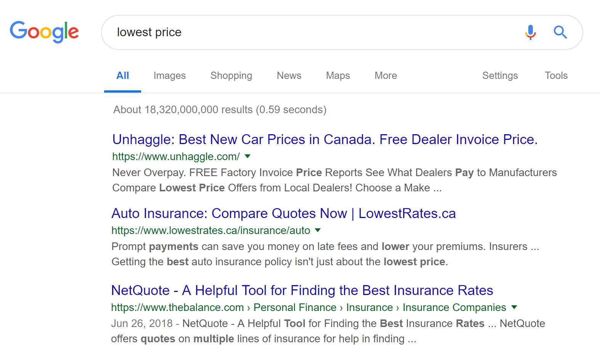This screenshot has width=600, height=364.
Task: Open search Tools
Action: 556,75
